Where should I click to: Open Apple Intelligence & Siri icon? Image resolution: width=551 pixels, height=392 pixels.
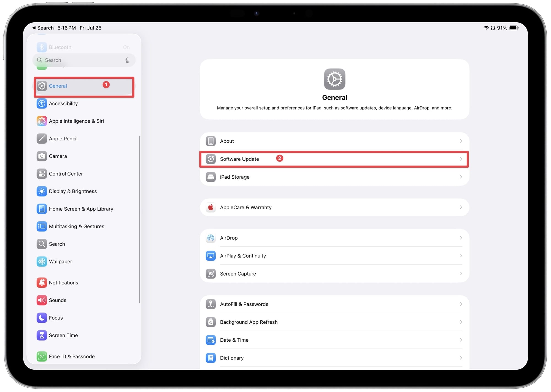tap(42, 121)
